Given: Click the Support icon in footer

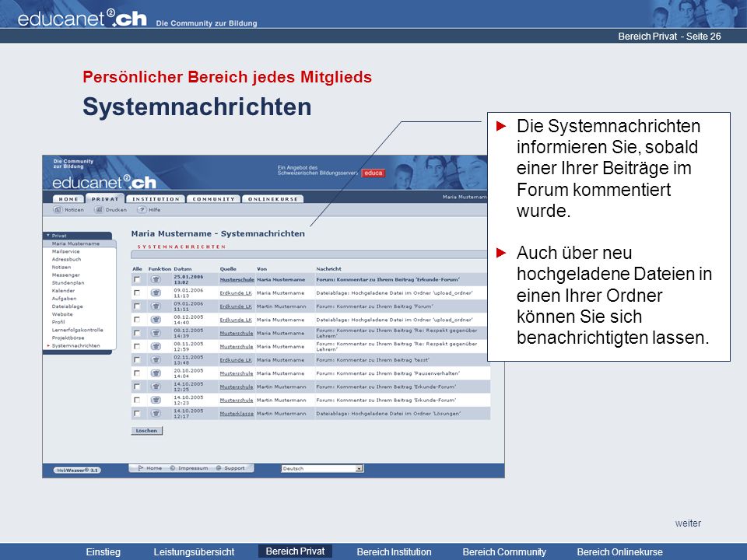Looking at the screenshot, I should (219, 468).
